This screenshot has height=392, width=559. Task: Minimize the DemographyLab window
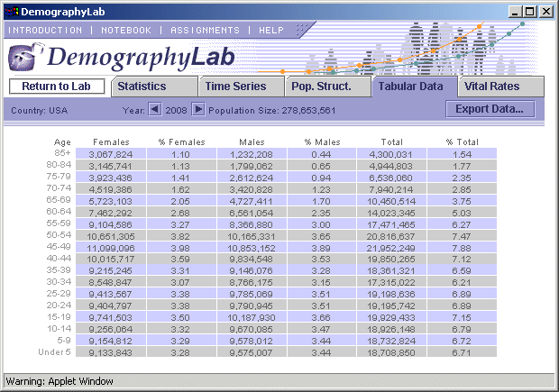(515, 12)
